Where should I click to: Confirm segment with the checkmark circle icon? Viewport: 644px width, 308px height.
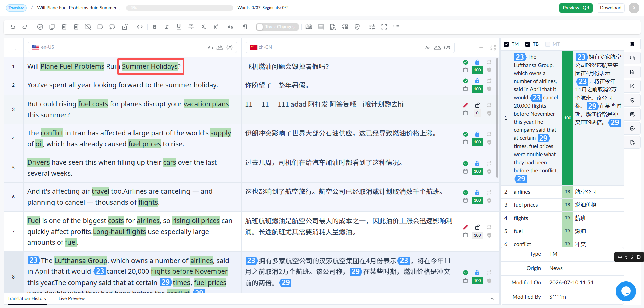pyautogui.click(x=40, y=27)
